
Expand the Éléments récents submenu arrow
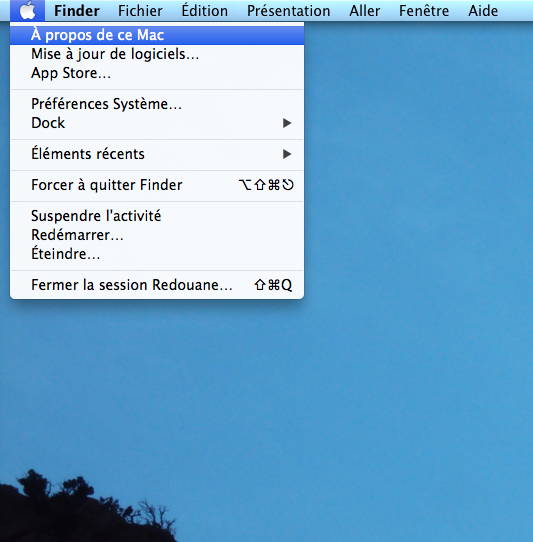tap(287, 154)
